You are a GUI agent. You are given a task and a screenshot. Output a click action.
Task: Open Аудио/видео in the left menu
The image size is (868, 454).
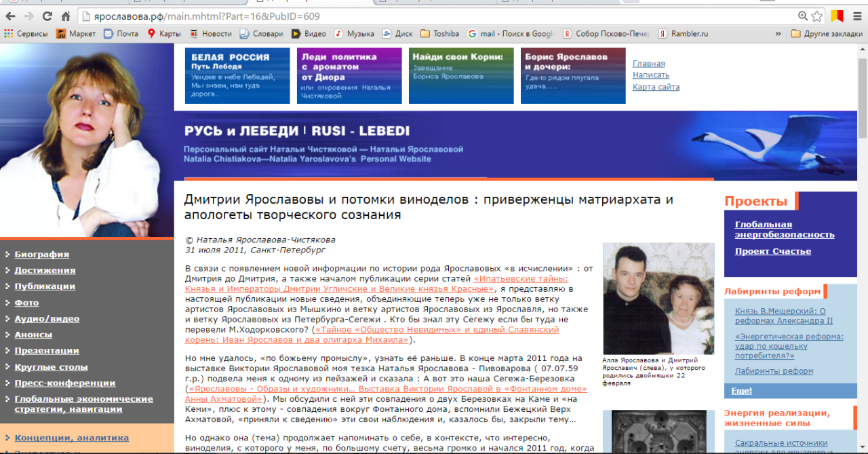pos(47,318)
